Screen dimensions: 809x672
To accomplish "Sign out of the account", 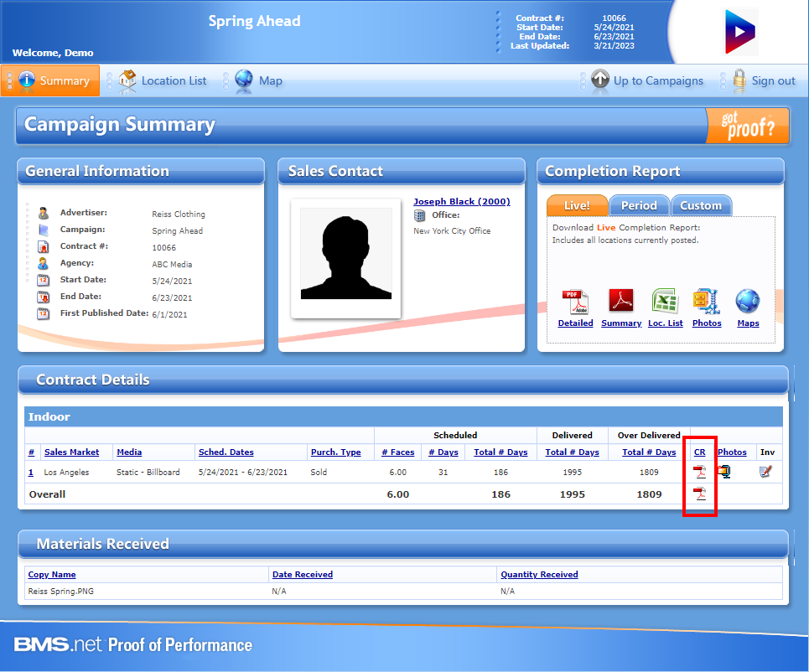I will point(763,80).
